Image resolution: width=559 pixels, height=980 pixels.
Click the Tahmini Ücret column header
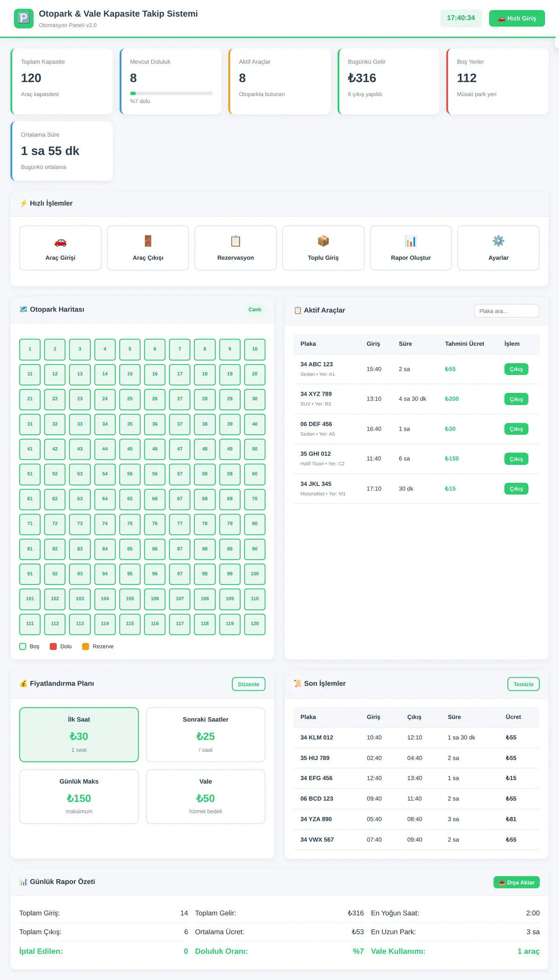pos(464,344)
